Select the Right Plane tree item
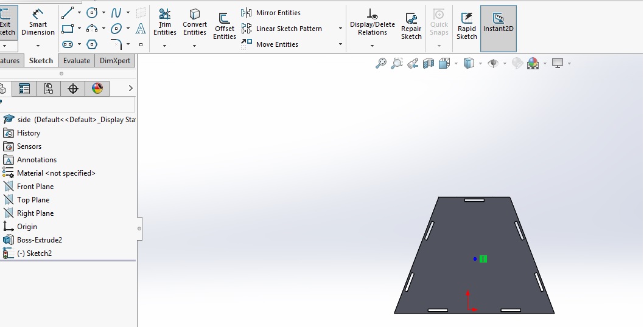The height and width of the screenshot is (327, 644). [x=29, y=213]
